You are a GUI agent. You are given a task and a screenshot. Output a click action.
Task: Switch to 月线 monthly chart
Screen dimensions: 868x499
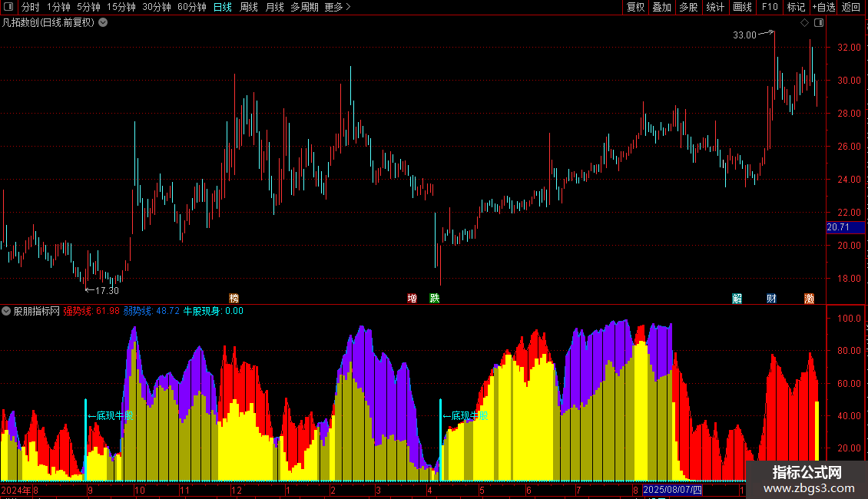(274, 7)
